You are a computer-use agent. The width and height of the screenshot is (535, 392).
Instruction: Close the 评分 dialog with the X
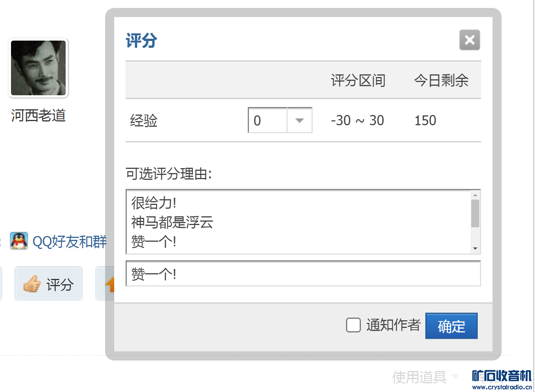[x=469, y=40]
